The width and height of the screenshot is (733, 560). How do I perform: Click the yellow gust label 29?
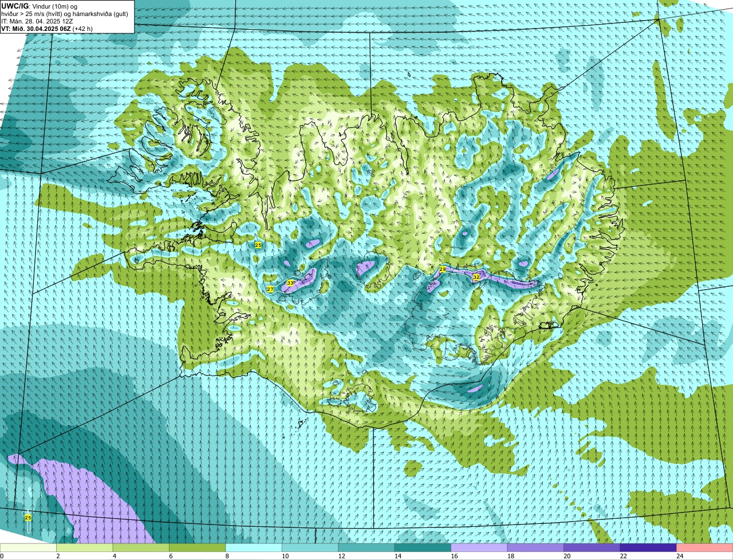(443, 269)
